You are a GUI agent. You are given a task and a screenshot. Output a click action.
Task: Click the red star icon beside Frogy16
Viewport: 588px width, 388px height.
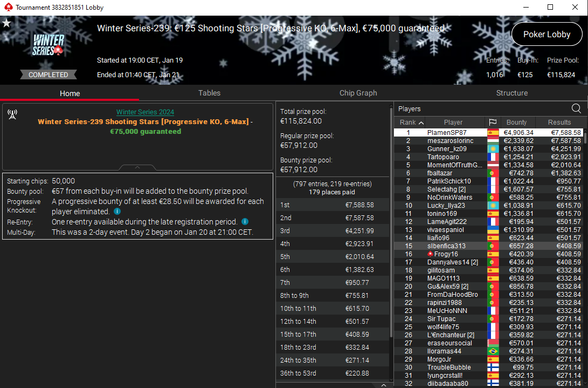[x=430, y=254]
